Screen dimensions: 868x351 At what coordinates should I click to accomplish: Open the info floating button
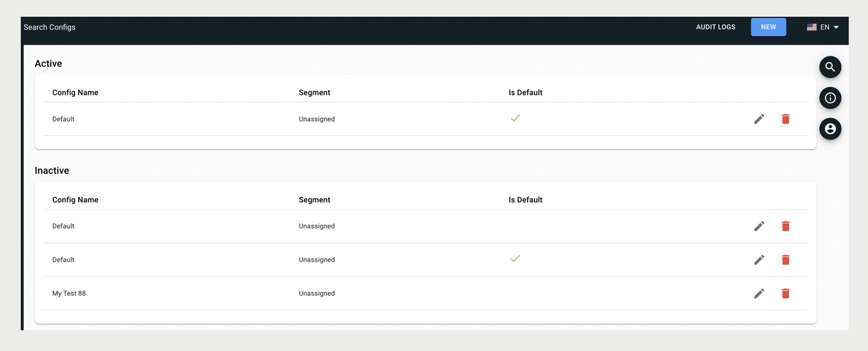click(x=830, y=98)
